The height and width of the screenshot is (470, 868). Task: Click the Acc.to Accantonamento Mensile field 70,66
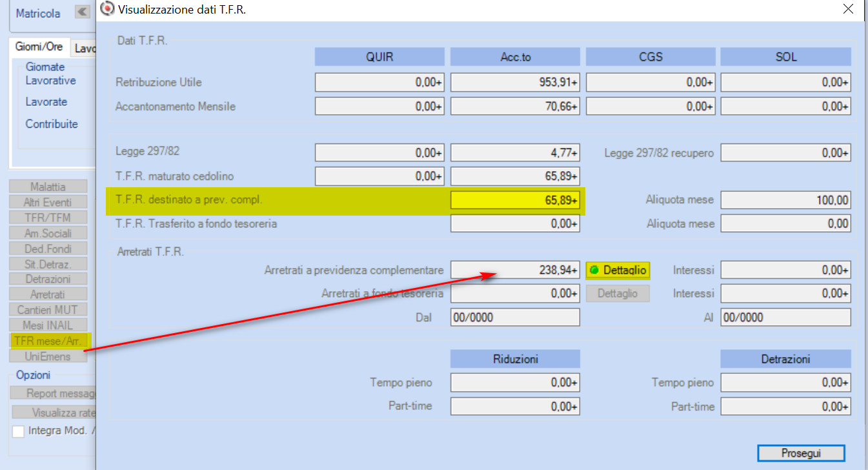(x=515, y=107)
